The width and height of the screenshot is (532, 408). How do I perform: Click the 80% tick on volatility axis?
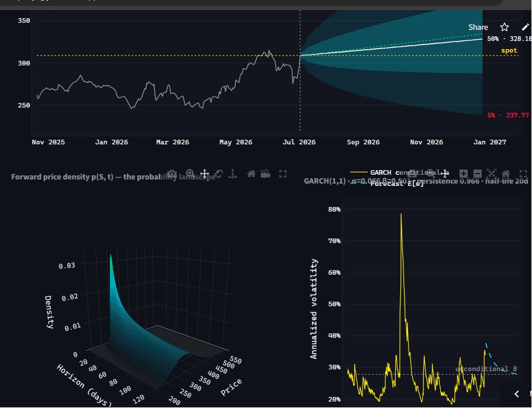pyautogui.click(x=334, y=209)
